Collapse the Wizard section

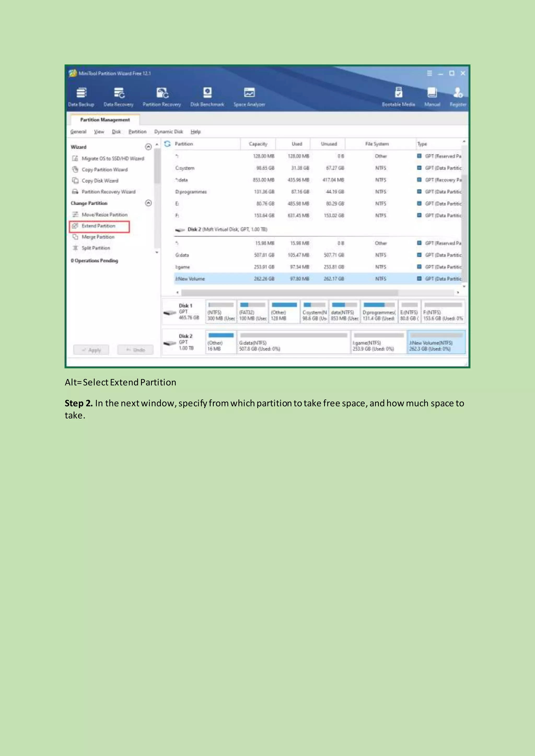(149, 147)
